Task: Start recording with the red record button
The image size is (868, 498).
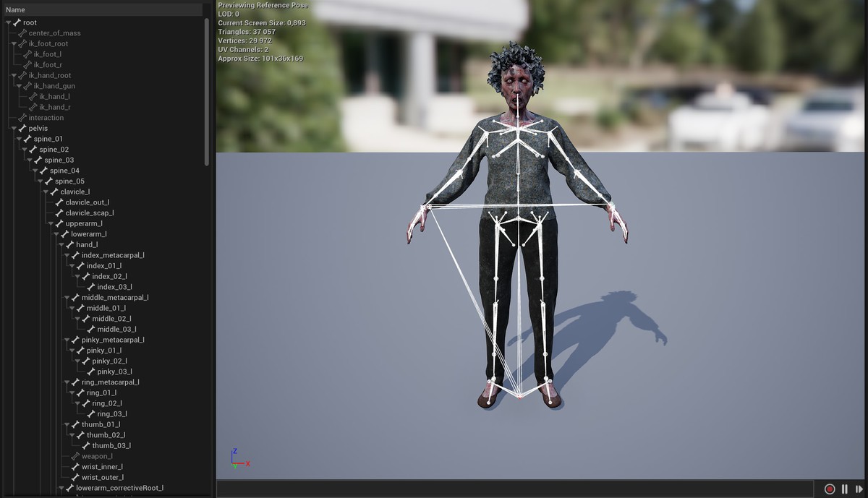Action: click(830, 489)
